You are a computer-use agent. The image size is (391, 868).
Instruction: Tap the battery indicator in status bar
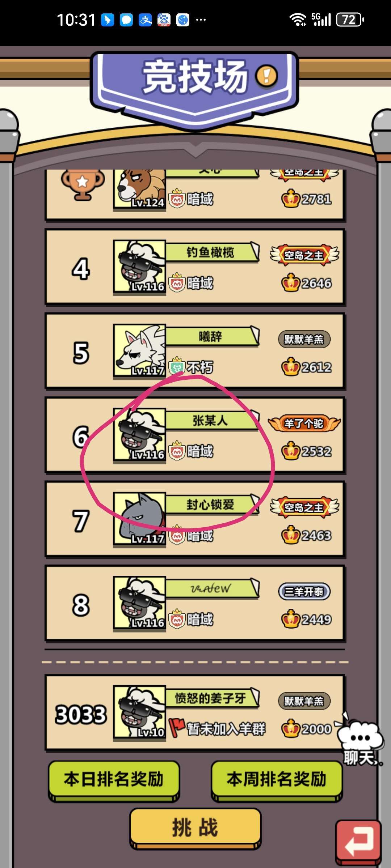(x=350, y=20)
